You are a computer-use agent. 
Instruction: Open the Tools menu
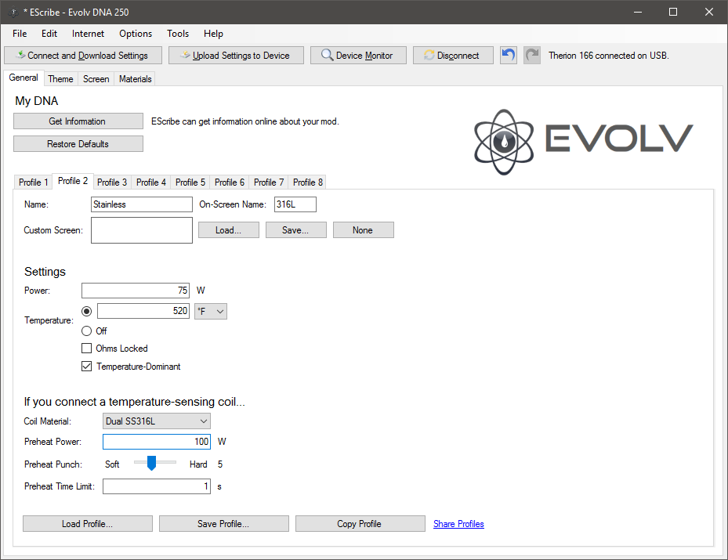tap(178, 34)
